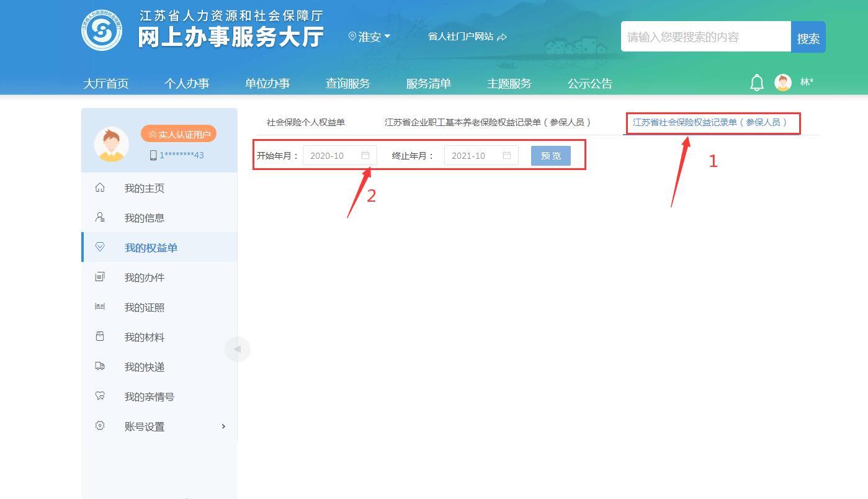The height and width of the screenshot is (499, 868).
Task: Switch to 社会保险个人权益单 tab
Action: 305,122
